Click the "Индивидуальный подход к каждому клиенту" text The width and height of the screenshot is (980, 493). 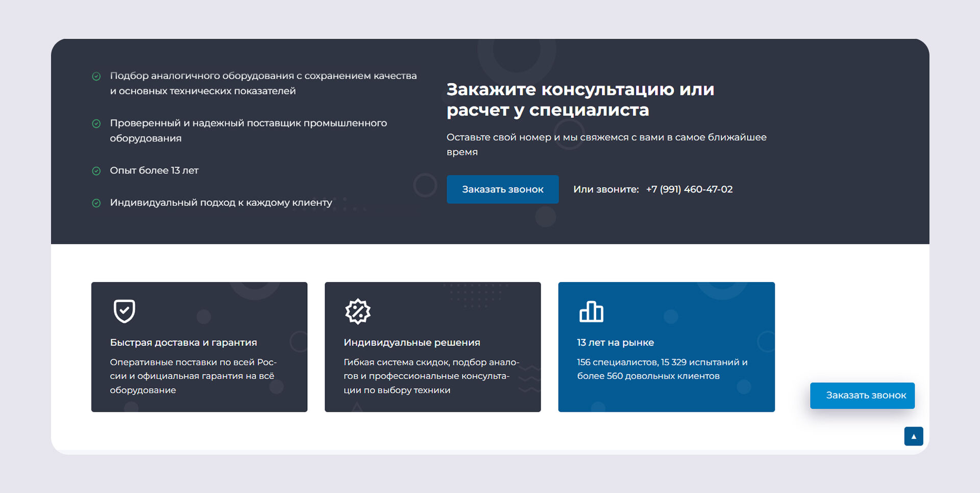coord(220,203)
